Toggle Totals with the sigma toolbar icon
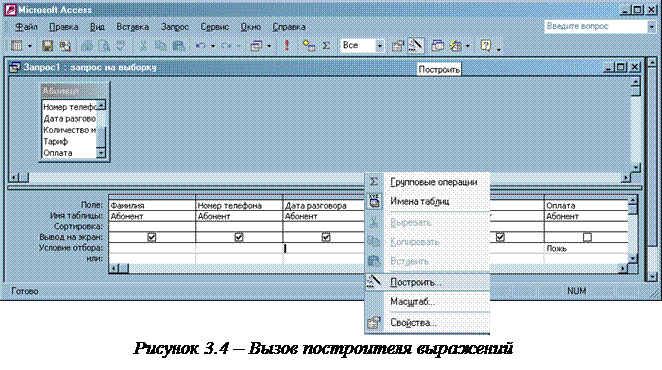 tap(326, 46)
